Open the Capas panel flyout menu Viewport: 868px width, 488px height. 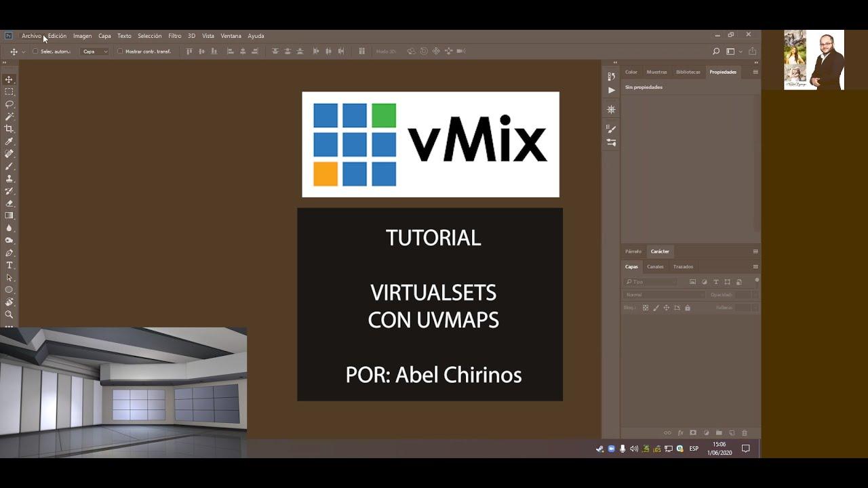click(755, 267)
